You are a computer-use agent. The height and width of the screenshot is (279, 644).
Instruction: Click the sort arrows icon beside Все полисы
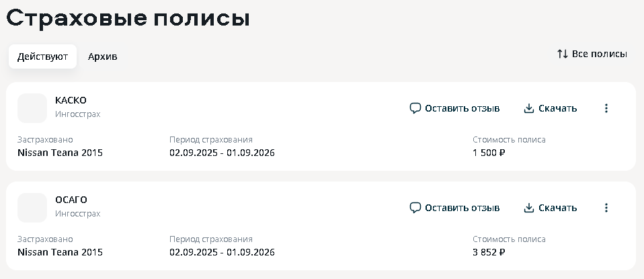pyautogui.click(x=563, y=54)
